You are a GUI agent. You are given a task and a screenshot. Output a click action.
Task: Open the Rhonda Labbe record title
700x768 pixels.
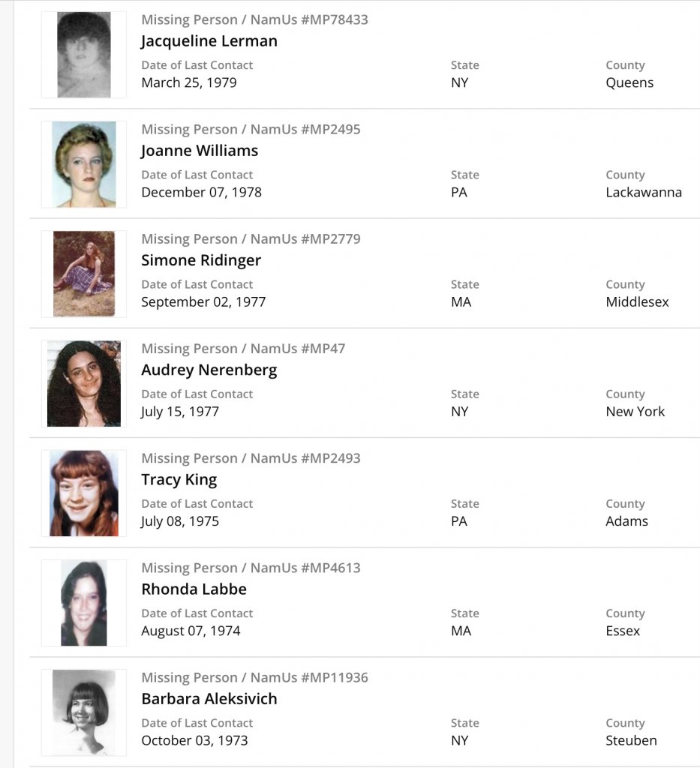click(x=194, y=589)
